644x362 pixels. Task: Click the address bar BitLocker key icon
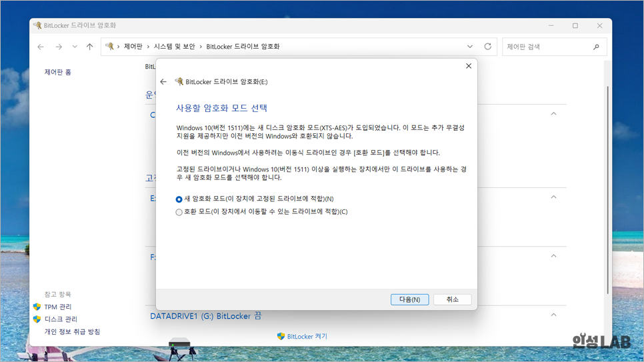pos(109,47)
